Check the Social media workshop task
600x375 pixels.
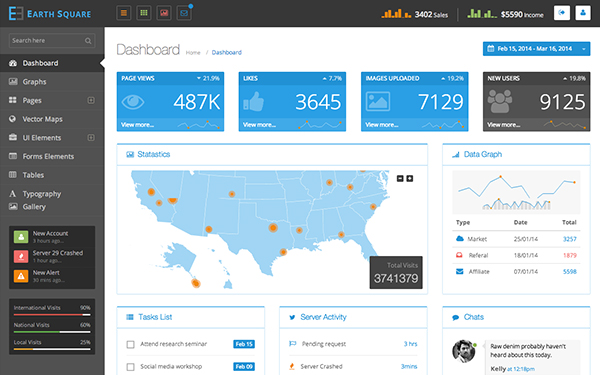[x=130, y=367]
